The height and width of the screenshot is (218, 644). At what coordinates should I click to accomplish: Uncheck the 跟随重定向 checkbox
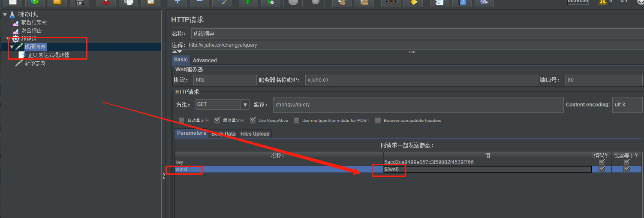[x=217, y=120]
